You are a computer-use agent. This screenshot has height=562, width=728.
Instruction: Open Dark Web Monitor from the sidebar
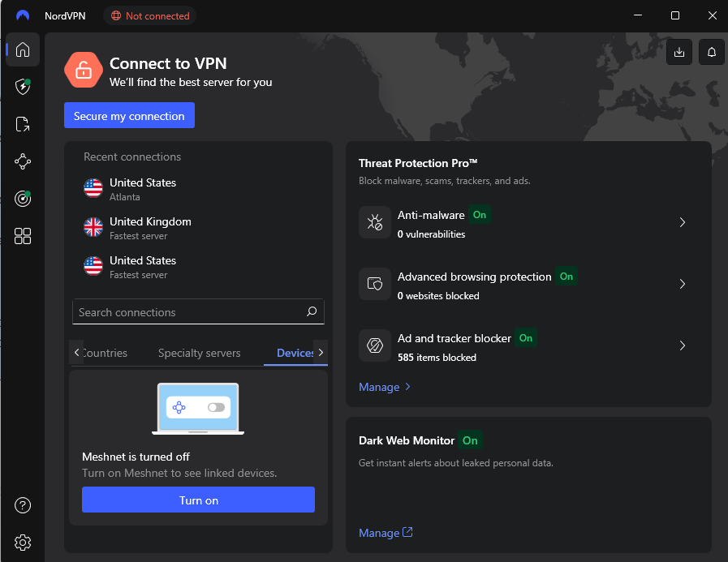coord(23,199)
